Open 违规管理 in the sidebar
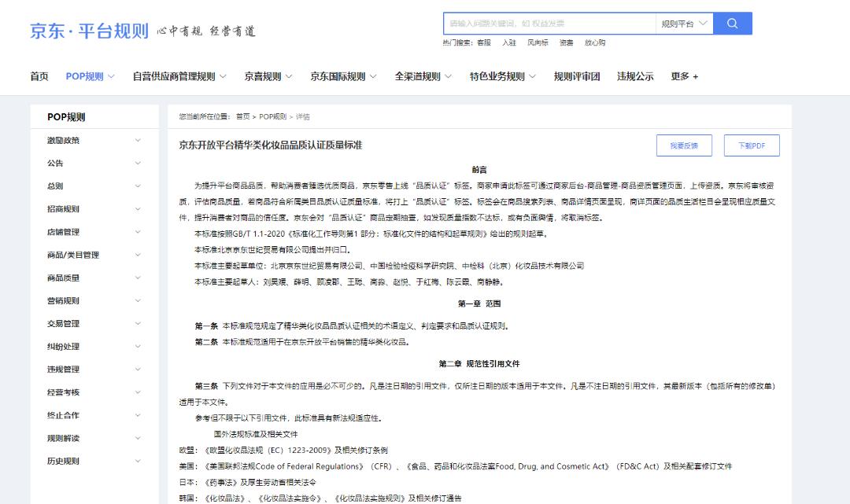 pyautogui.click(x=63, y=370)
